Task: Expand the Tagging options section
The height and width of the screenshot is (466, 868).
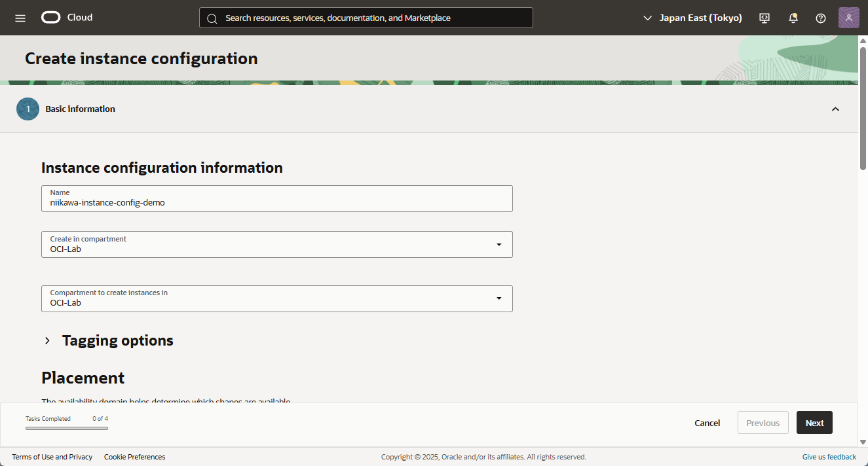Action: (47, 340)
